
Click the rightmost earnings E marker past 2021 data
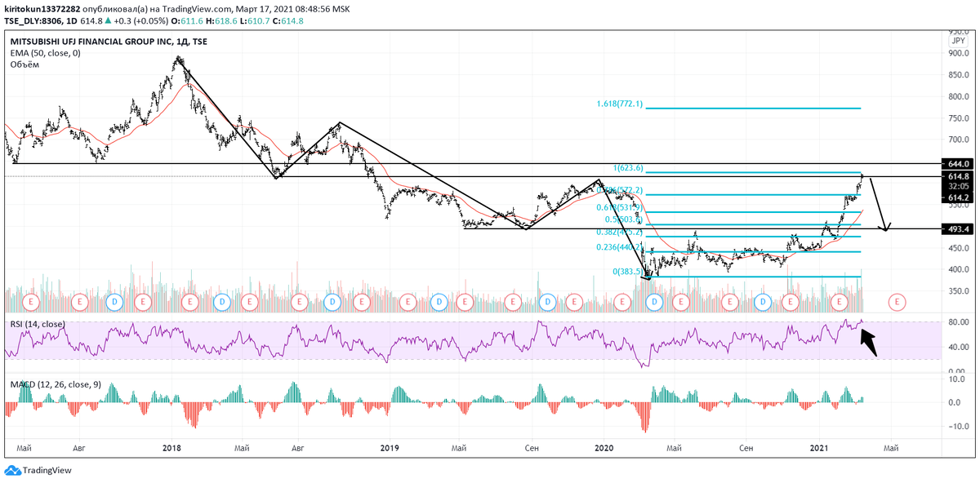point(898,301)
